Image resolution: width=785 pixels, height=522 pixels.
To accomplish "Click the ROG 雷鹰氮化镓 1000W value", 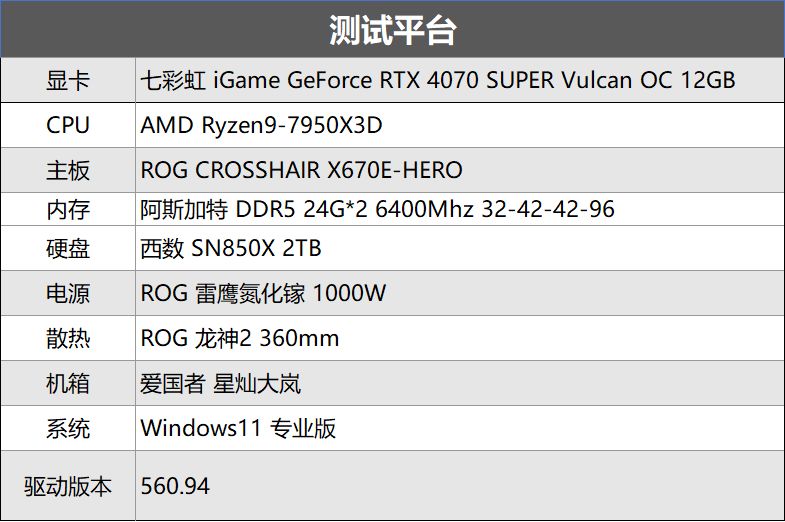I will (263, 293).
